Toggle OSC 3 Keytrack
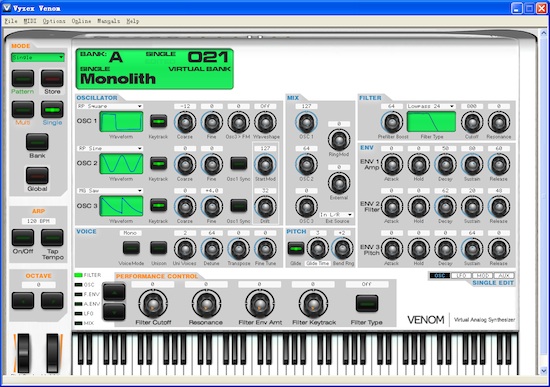Image resolution: width=550 pixels, height=387 pixels. click(159, 206)
